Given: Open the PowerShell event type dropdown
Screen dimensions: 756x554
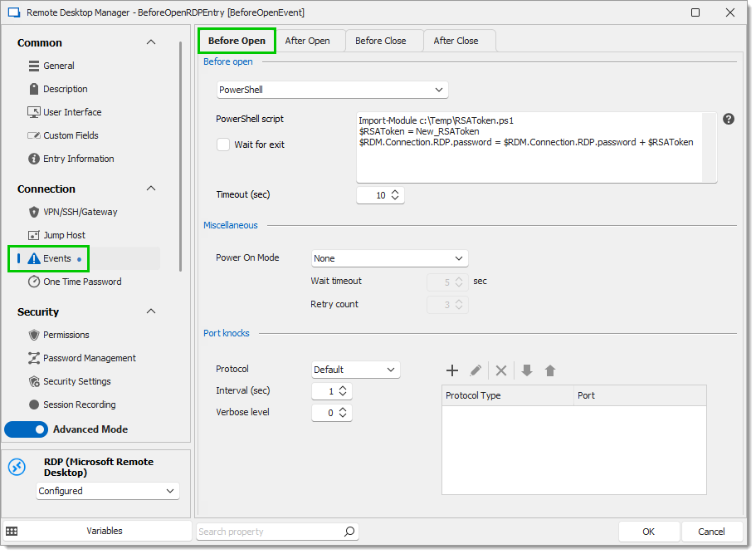Looking at the screenshot, I should coord(333,90).
